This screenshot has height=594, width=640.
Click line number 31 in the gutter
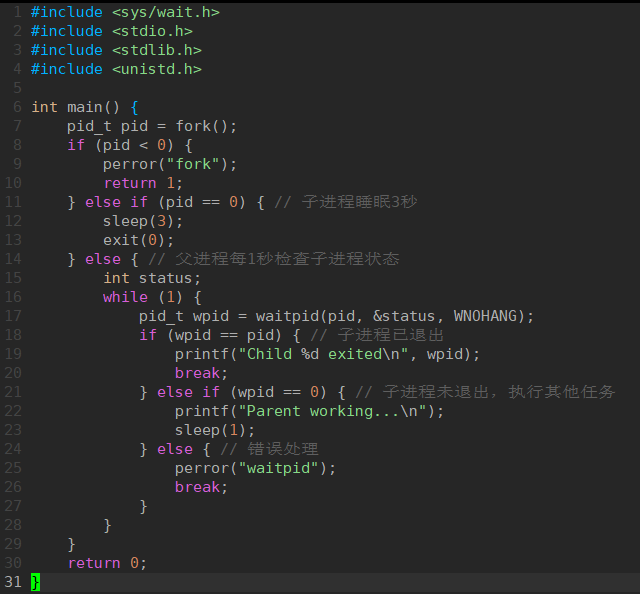13,582
